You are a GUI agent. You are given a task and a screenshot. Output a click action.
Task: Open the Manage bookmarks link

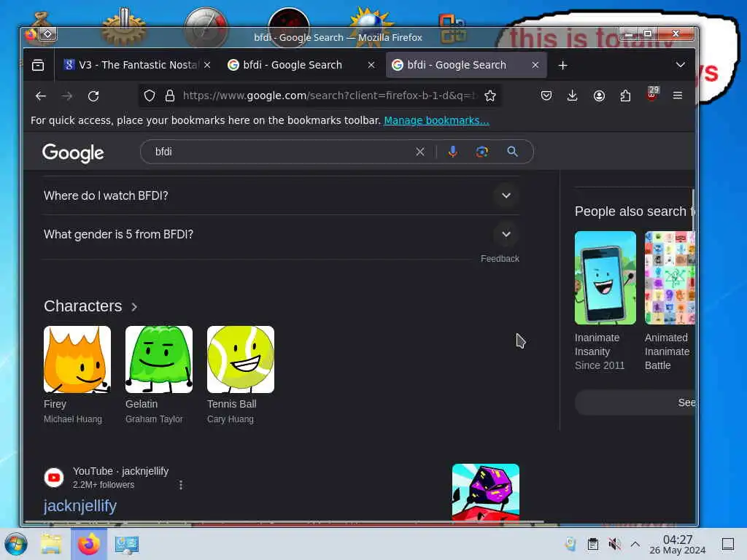click(x=436, y=120)
